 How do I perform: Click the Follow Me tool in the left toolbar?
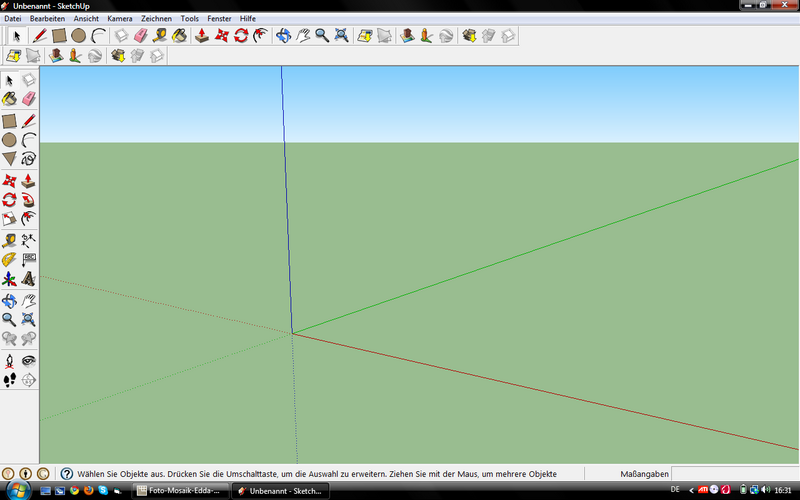tap(29, 200)
